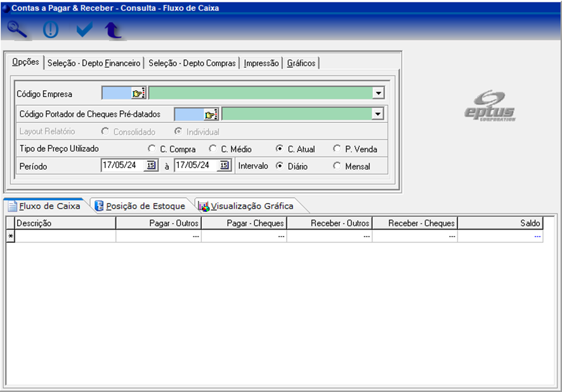Screen dimensions: 562x392
Task: Click the Código Empresa code input field
Action: pyautogui.click(x=116, y=93)
